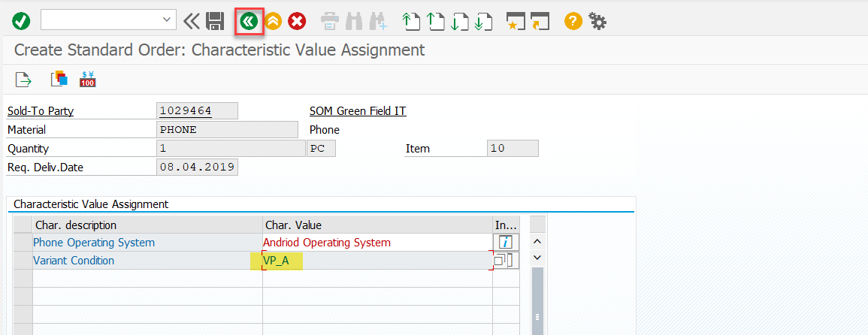Screen dimensions: 868x335
Task: Click the Quantity field showing 1
Action: [231, 149]
